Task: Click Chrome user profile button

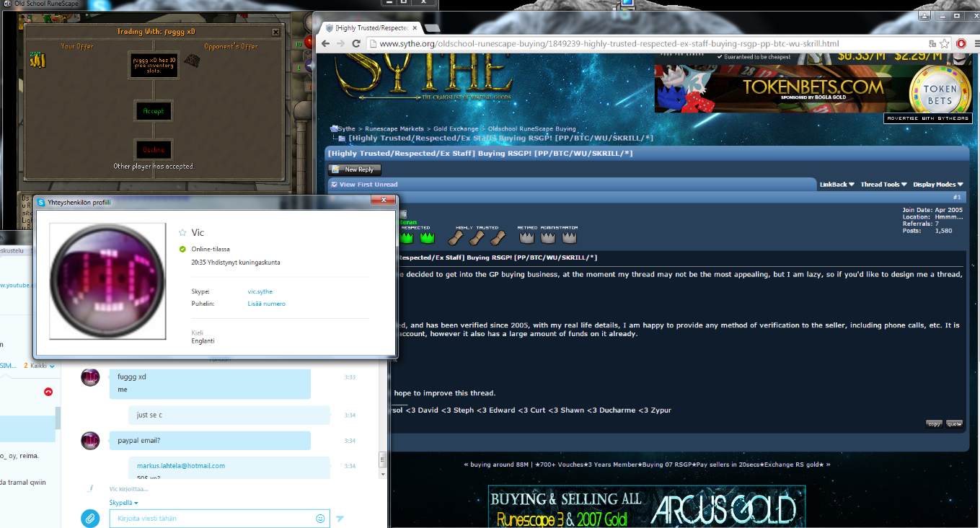Action: [925, 15]
